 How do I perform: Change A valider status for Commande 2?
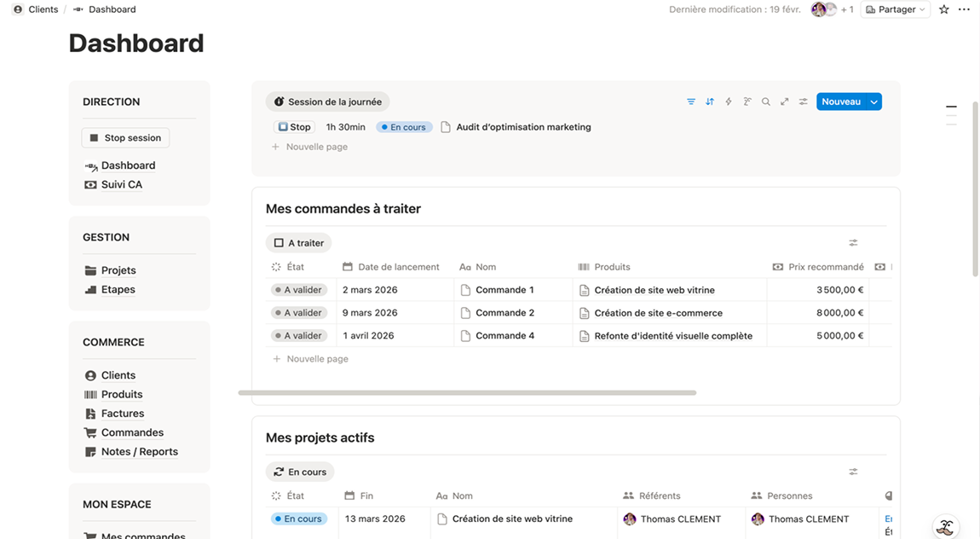(299, 313)
